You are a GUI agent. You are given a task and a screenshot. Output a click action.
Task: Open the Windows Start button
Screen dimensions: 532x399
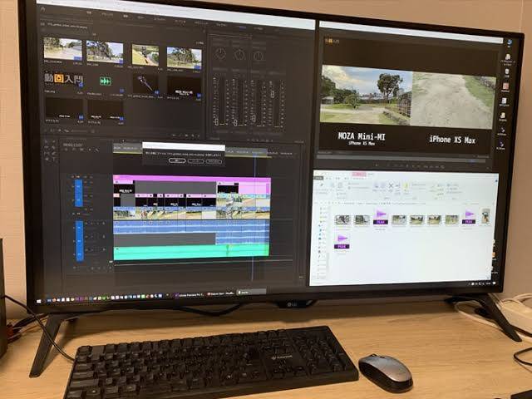pyautogui.click(x=39, y=301)
